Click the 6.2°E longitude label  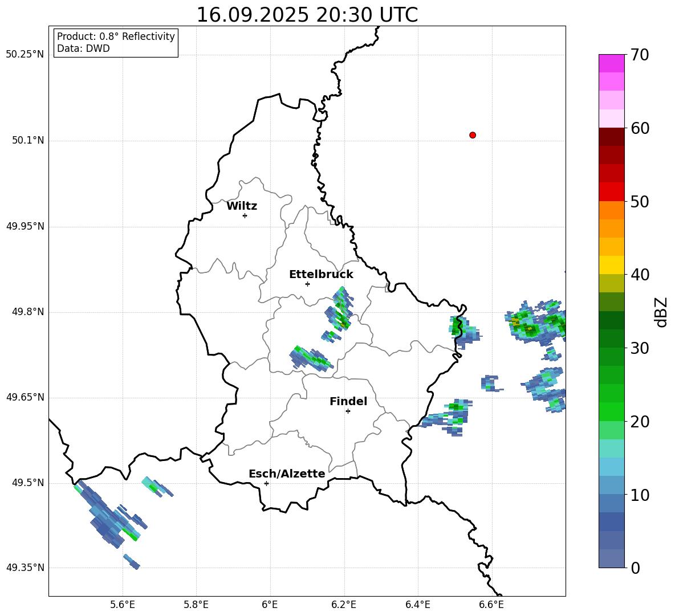[x=344, y=605]
